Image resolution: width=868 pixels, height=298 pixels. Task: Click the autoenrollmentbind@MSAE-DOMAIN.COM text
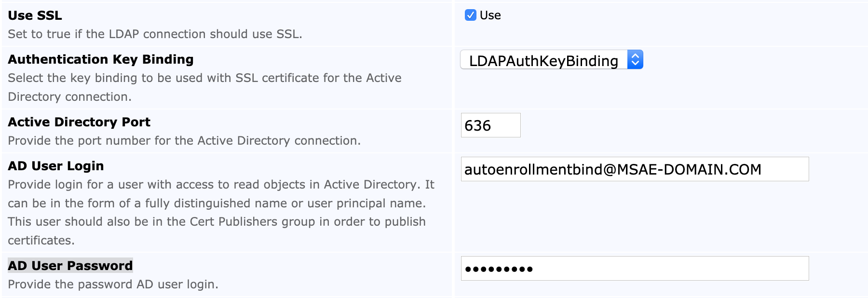tap(612, 169)
